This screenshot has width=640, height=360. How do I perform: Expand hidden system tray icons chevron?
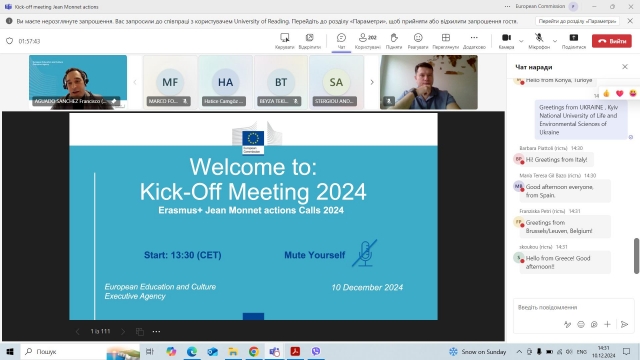pyautogui.click(x=519, y=351)
